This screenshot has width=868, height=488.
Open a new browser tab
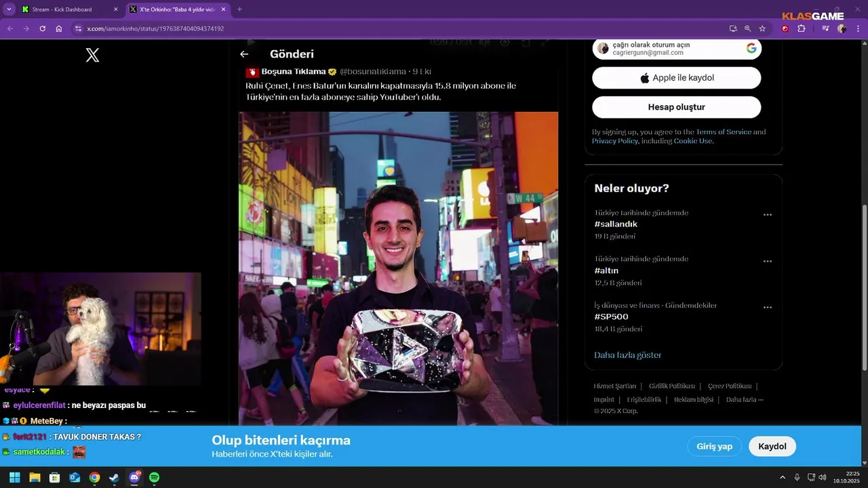tap(239, 9)
